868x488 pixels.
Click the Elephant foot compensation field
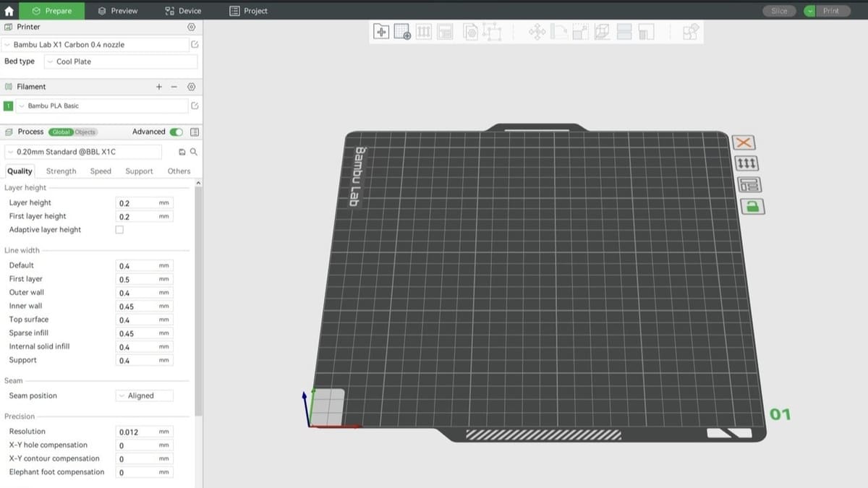[144, 473]
